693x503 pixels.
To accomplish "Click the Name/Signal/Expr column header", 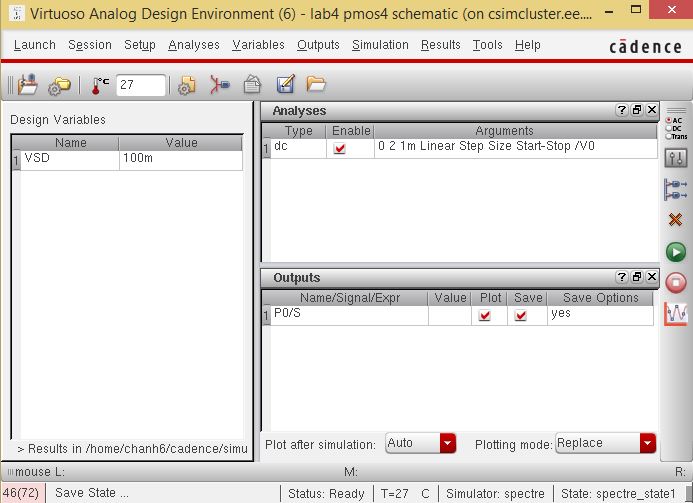I will click(x=349, y=298).
